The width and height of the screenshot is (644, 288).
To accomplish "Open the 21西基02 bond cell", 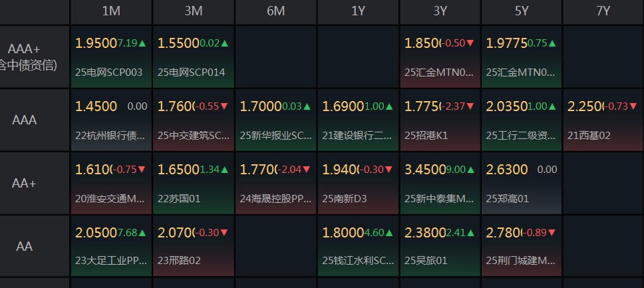I will [603, 120].
